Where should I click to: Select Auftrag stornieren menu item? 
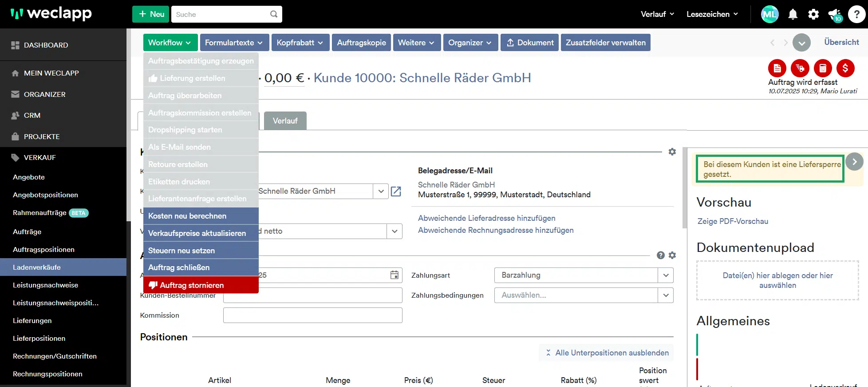point(201,285)
